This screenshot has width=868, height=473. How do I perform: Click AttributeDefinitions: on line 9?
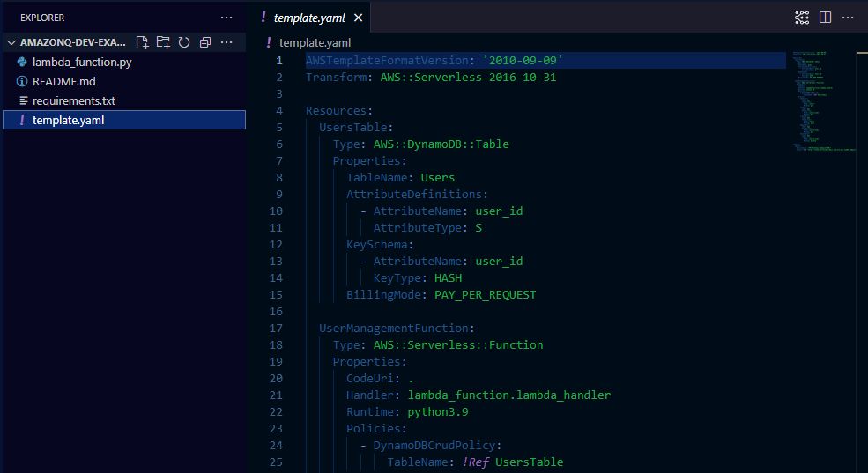coord(417,194)
